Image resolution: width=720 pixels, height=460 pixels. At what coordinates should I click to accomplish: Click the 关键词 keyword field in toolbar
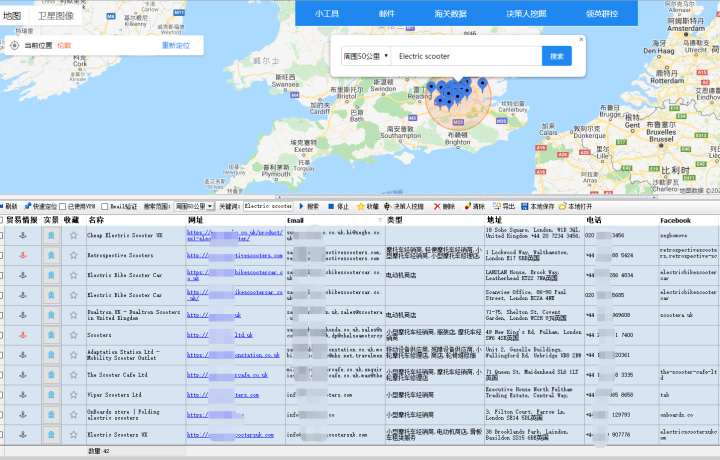click(x=269, y=207)
